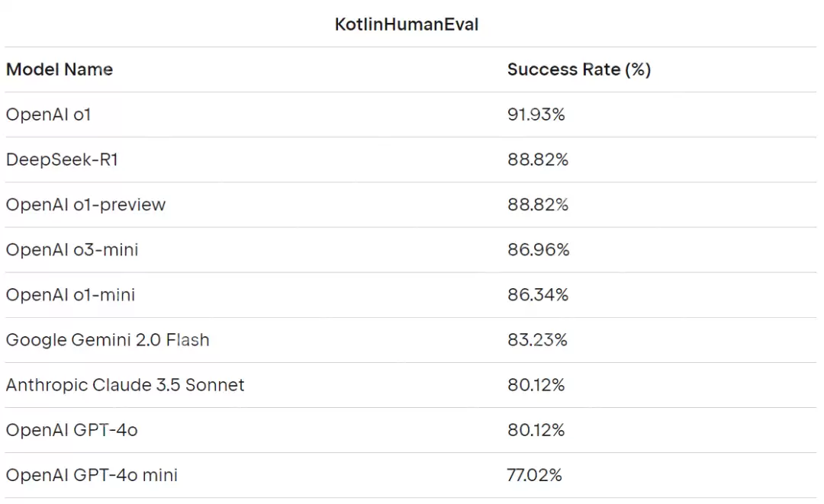Click the 83.23% success rate value
Image resolution: width=824 pixels, height=504 pixels.
537,339
